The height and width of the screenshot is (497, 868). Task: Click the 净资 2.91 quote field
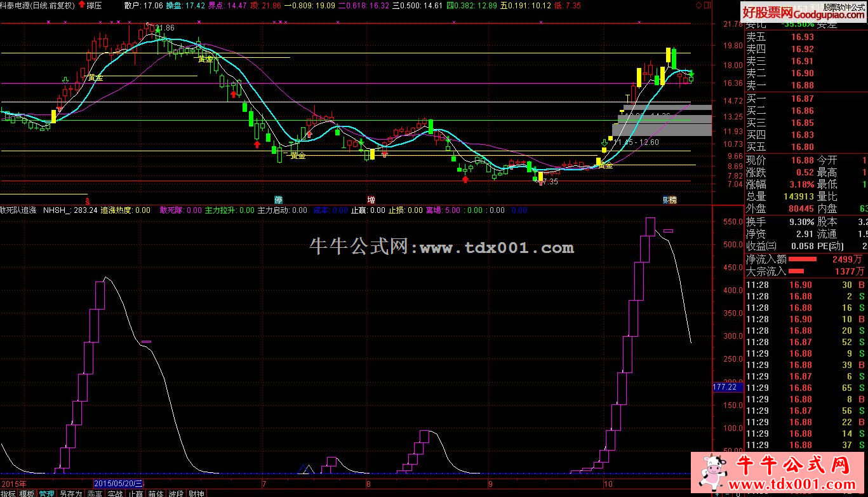pyautogui.click(x=780, y=234)
